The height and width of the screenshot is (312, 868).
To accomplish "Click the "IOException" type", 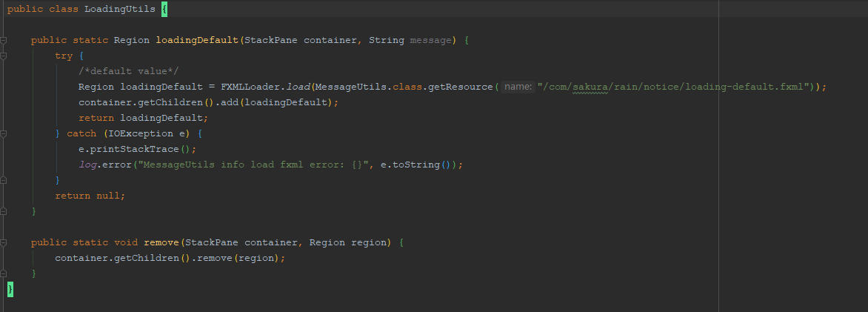I will (140, 133).
